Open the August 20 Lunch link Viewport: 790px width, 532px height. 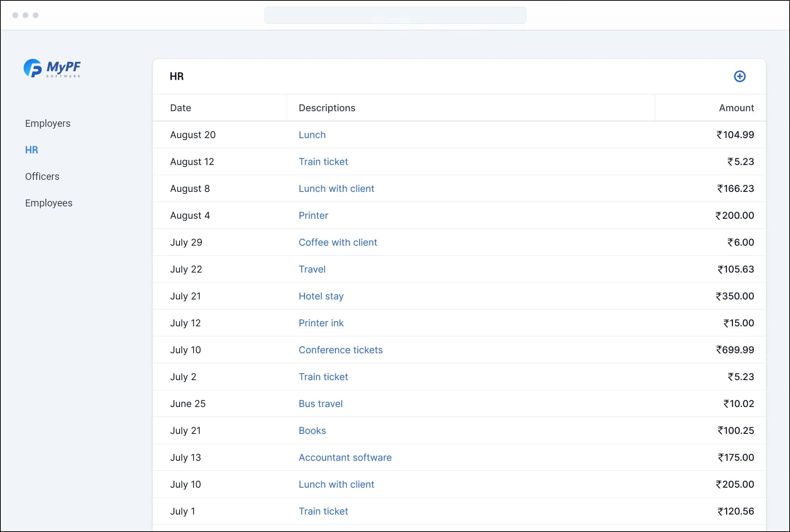[x=312, y=135]
